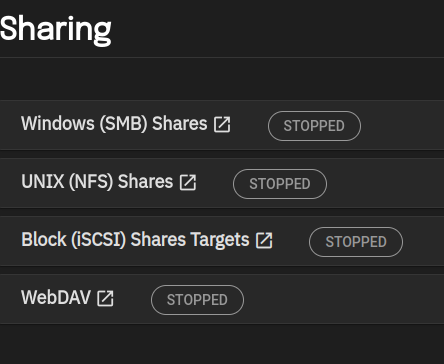444x364 pixels.
Task: Open WebDAV external link icon
Action: pyautogui.click(x=105, y=298)
